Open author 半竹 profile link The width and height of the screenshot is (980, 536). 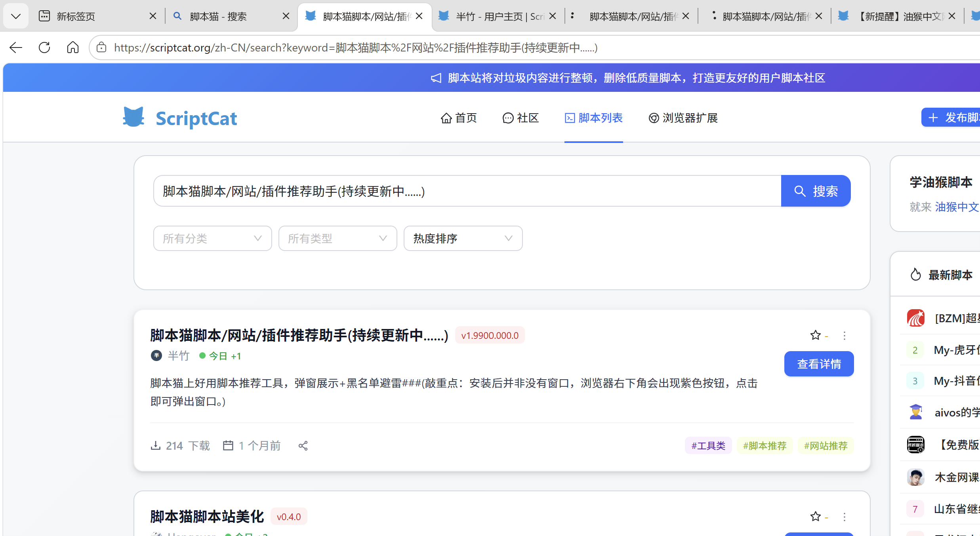[x=179, y=355]
